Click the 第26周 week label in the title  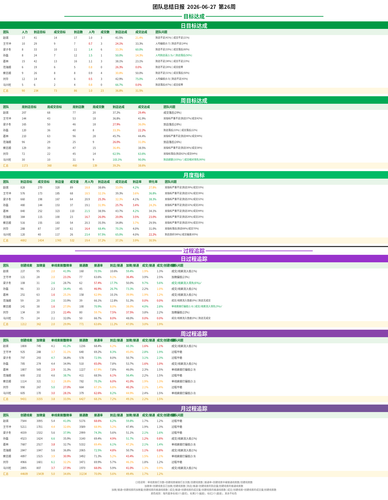(x=227, y=7)
